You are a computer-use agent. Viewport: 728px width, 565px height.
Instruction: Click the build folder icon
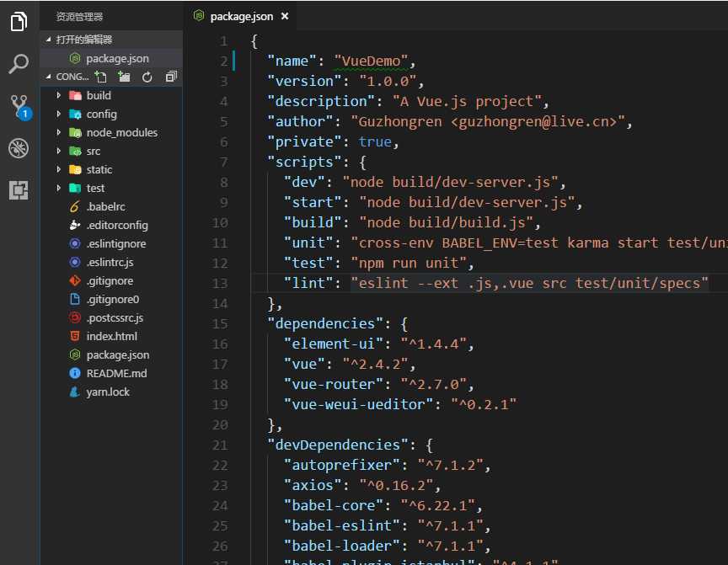coord(75,95)
